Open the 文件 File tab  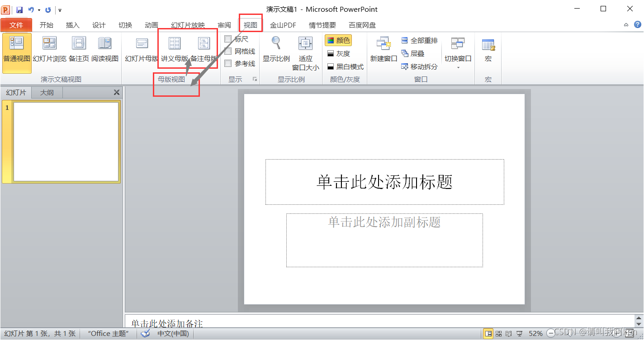pos(16,25)
